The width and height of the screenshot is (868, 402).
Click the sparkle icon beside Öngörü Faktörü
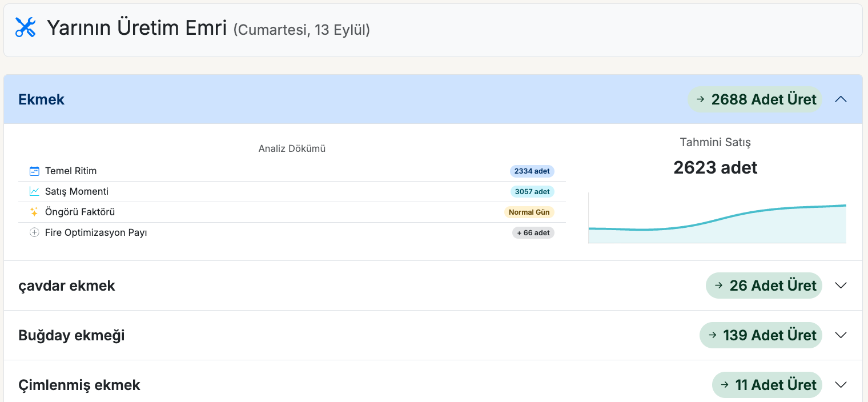click(34, 212)
